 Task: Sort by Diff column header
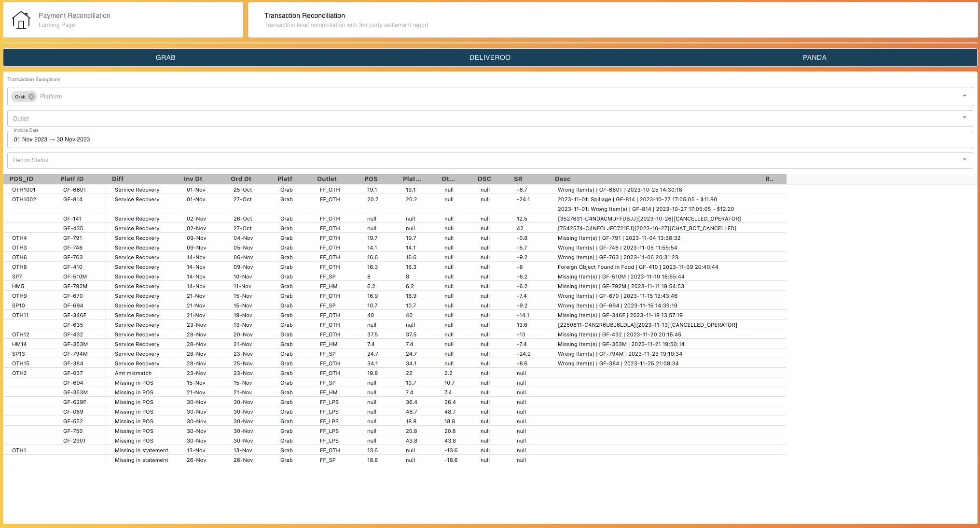(x=118, y=179)
